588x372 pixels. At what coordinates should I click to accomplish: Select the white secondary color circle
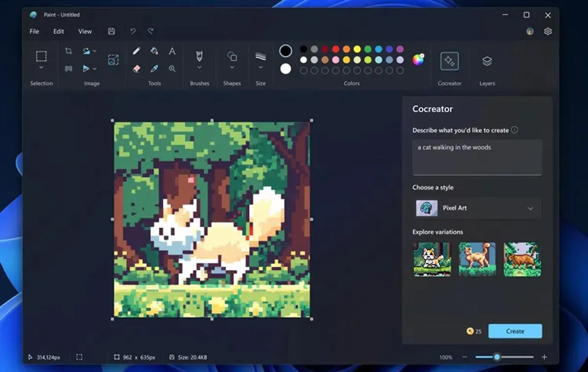pyautogui.click(x=286, y=69)
